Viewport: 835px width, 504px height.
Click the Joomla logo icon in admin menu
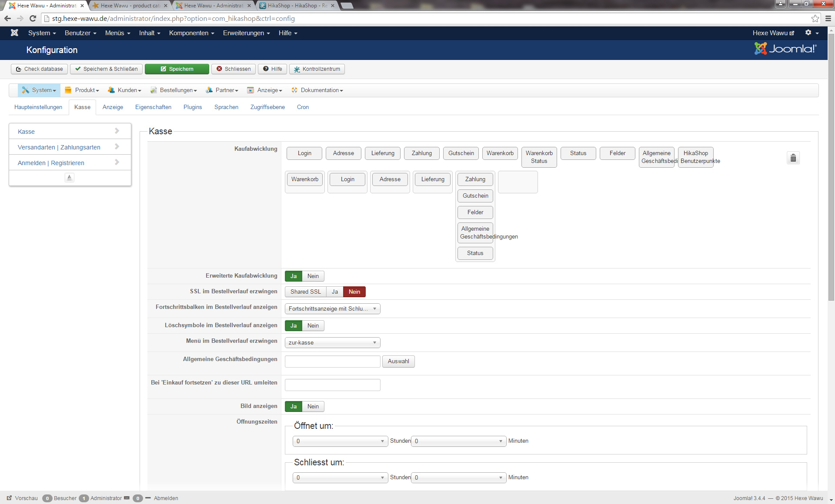click(14, 33)
